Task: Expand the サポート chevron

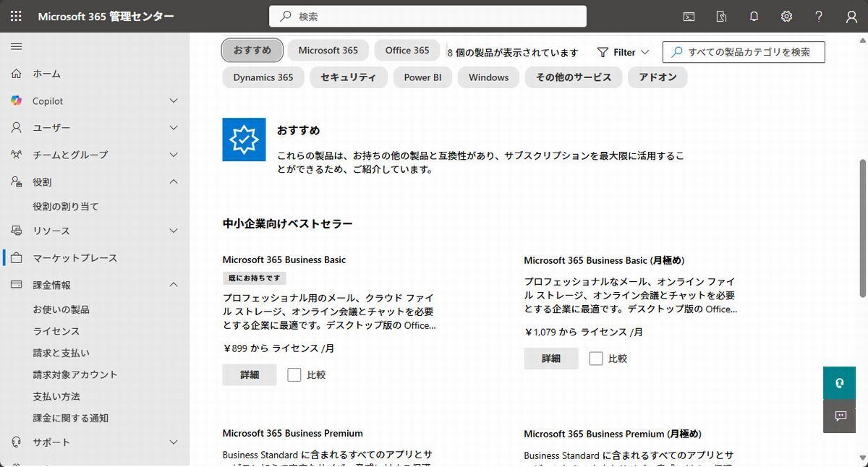Action: tap(174, 442)
